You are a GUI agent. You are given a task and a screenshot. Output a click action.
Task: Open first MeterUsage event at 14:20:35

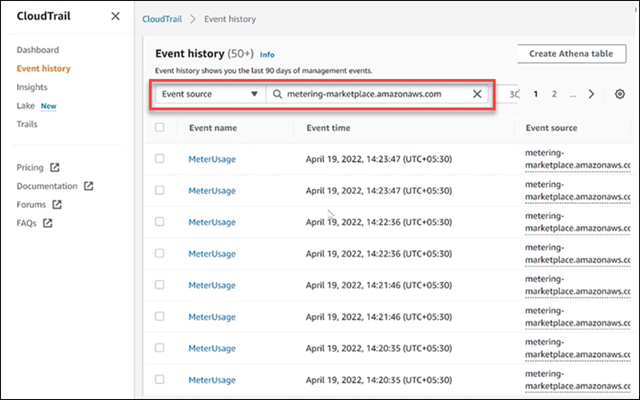tap(212, 349)
